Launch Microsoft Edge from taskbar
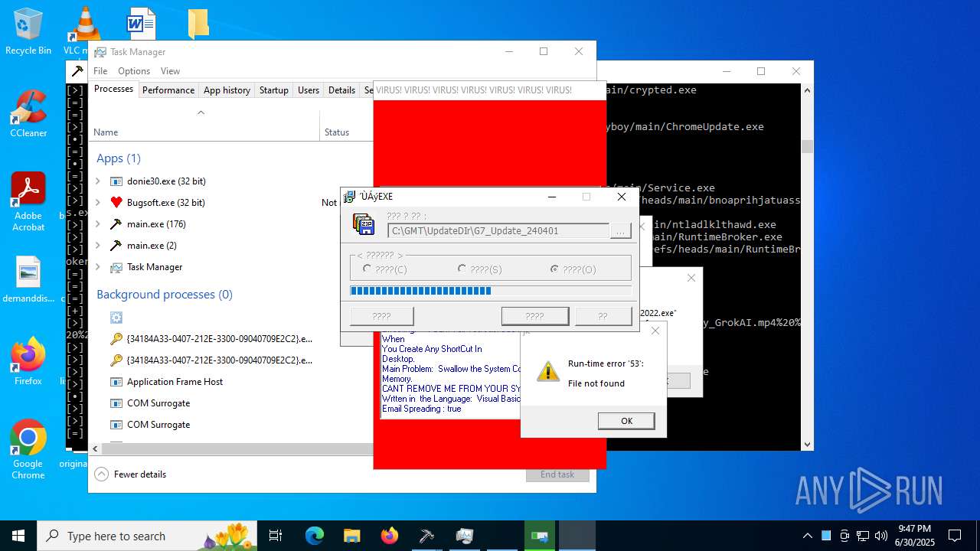 pyautogui.click(x=315, y=536)
